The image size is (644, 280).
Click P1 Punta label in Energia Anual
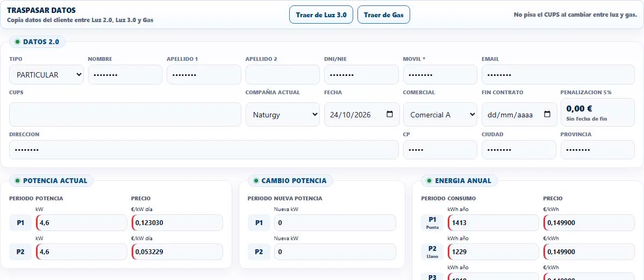433,222
